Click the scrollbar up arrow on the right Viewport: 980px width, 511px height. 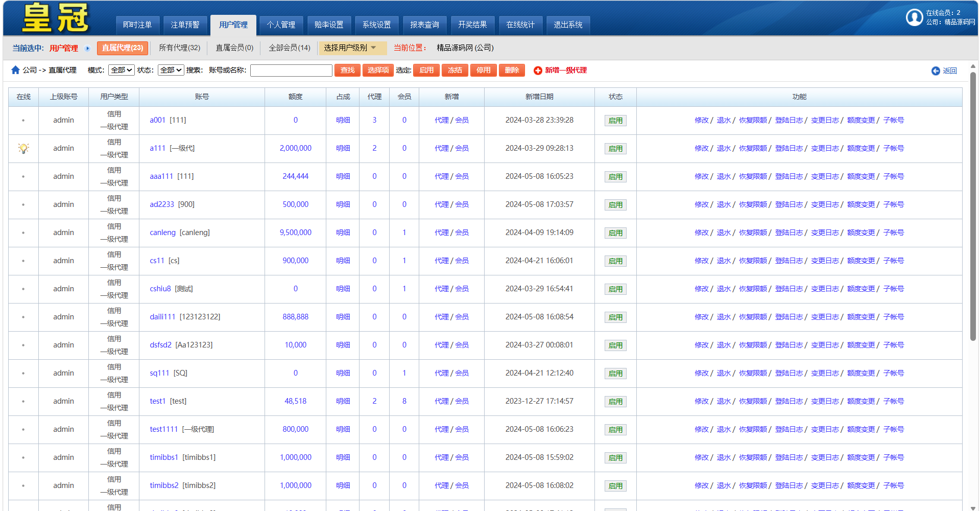coord(973,66)
